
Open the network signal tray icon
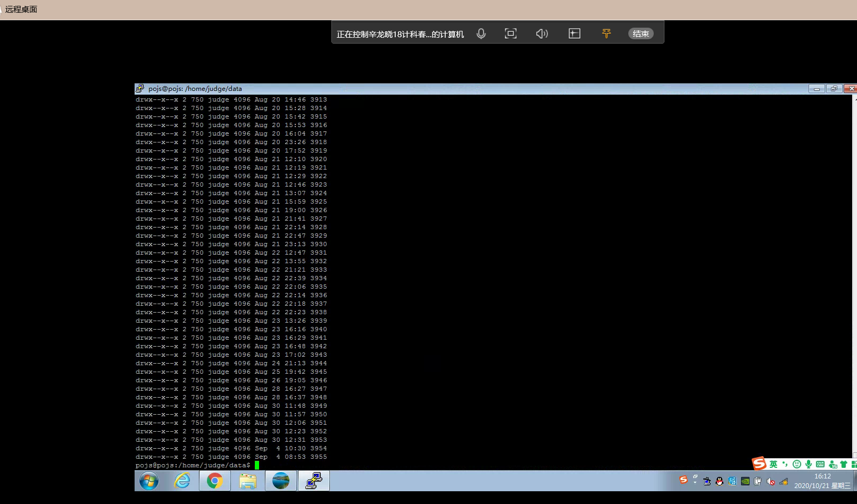pyautogui.click(x=784, y=481)
